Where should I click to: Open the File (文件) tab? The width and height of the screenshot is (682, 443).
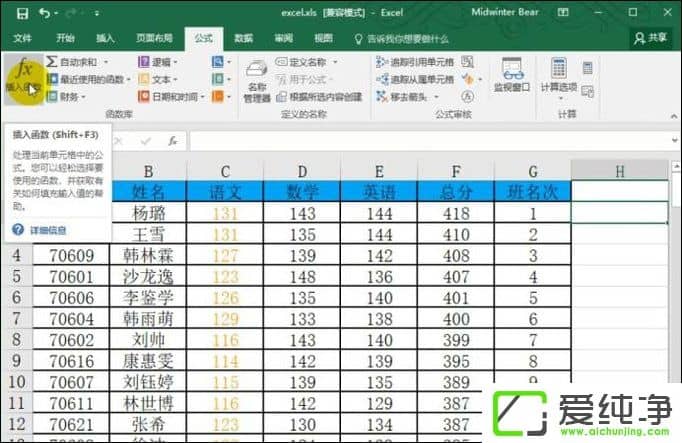tap(22, 38)
